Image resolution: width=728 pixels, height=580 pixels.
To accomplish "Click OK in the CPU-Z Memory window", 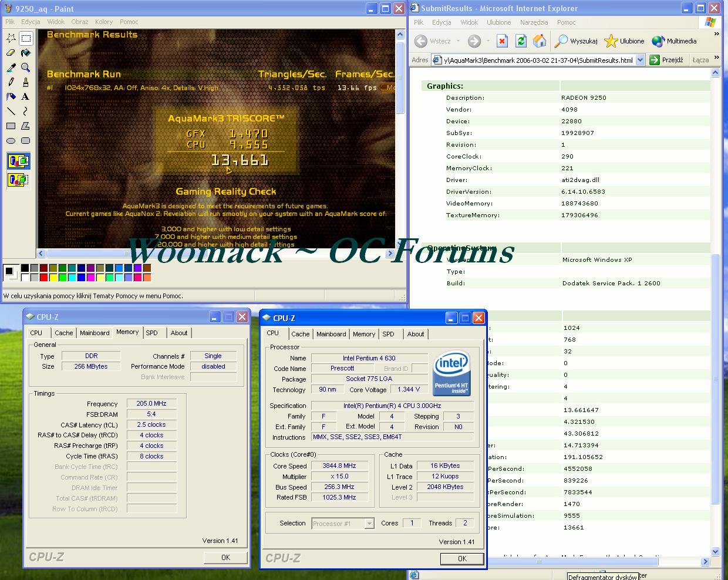I will [225, 558].
